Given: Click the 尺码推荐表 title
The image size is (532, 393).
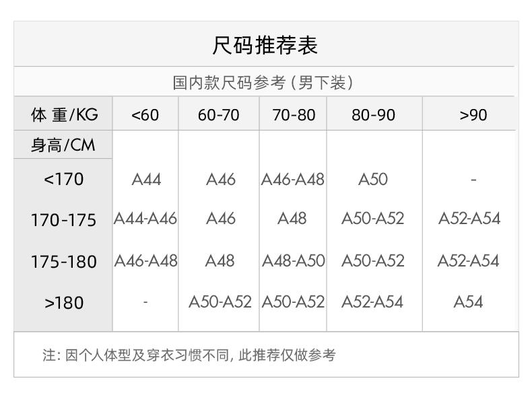Looking at the screenshot, I should coord(265,45).
